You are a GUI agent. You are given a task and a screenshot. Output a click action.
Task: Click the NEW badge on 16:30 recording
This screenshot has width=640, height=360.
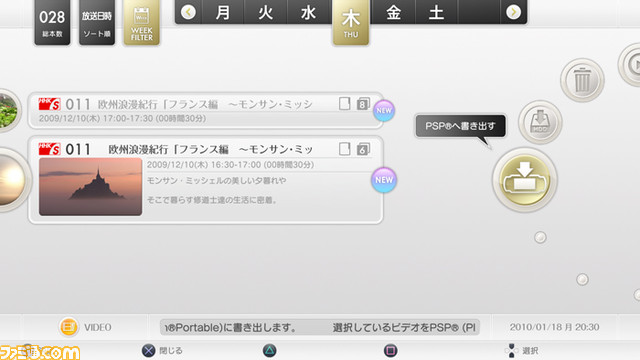(x=384, y=180)
